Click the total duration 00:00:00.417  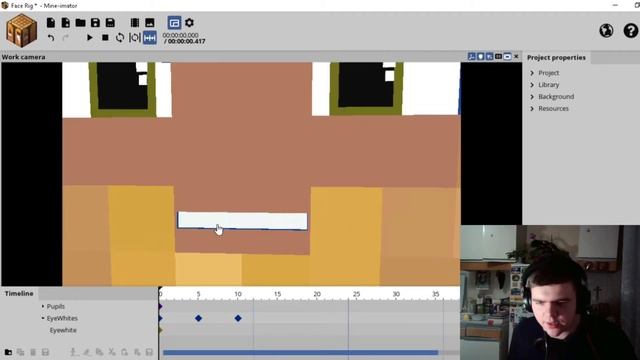point(187,41)
